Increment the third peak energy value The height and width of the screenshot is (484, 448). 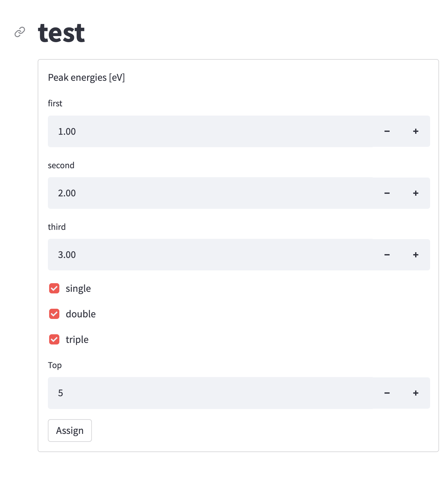[x=416, y=255]
